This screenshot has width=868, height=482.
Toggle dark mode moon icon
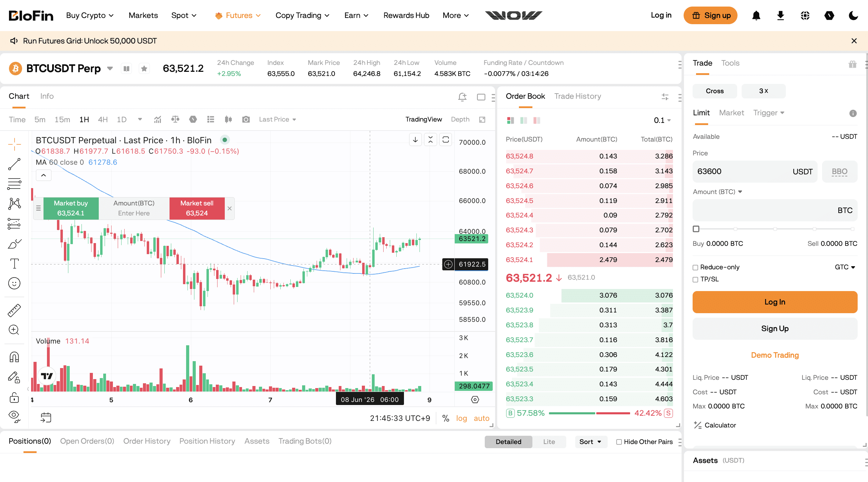tap(853, 16)
